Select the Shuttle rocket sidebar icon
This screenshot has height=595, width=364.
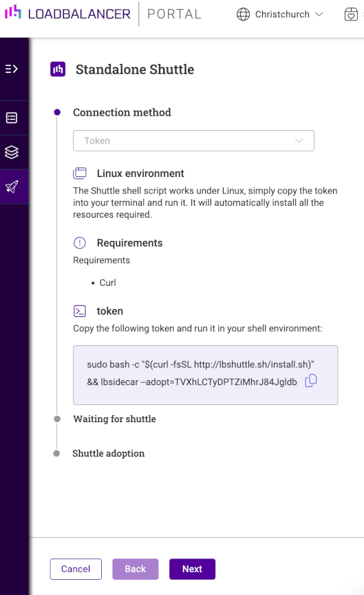tap(12, 187)
